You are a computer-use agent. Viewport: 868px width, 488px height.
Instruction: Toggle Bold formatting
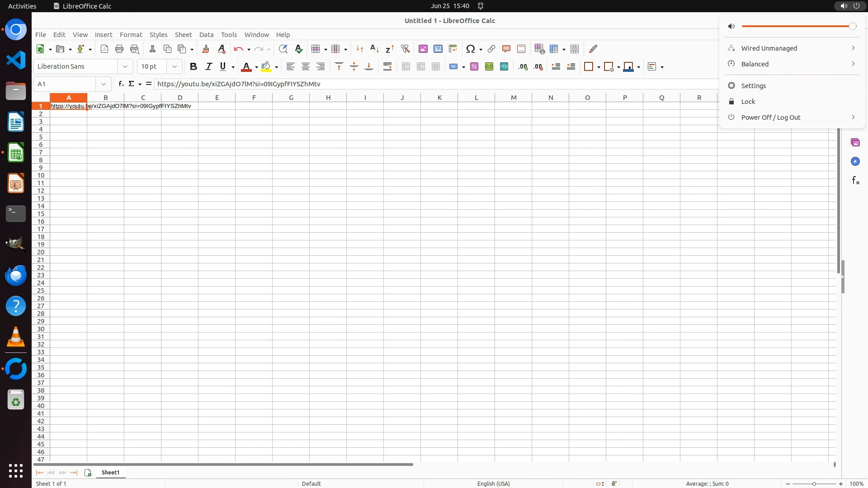193,67
